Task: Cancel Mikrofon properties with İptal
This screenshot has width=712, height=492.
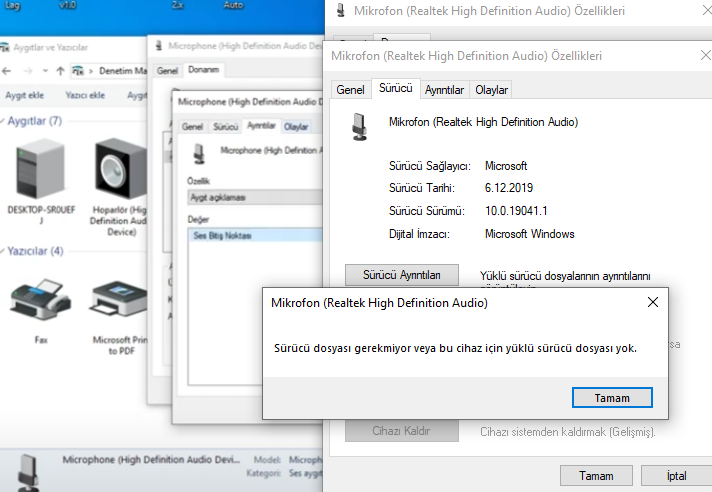Action: (x=676, y=476)
